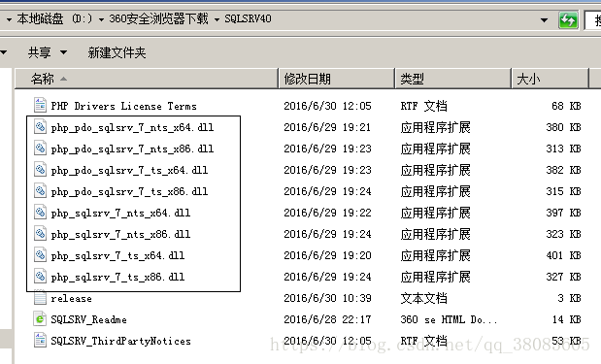Click the php_pdo_sqlsrv_7_ts_x86.dll file icon
Viewport: 601px width, 364px height.
(x=40, y=191)
